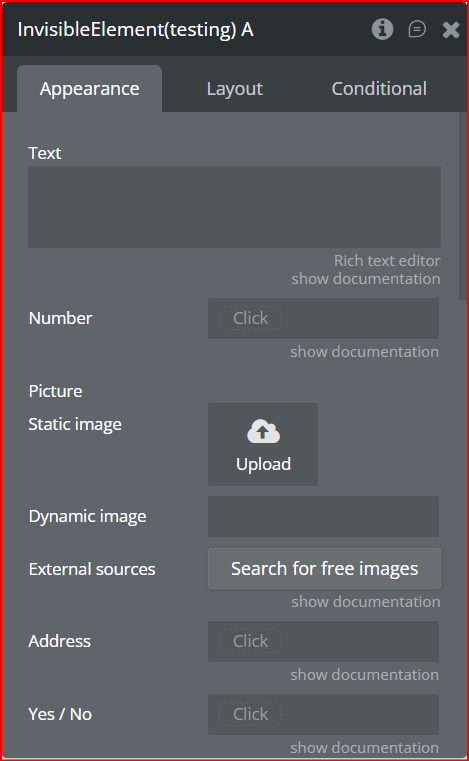Click the Yes / No value field
The width and height of the screenshot is (469, 761).
[x=323, y=714]
